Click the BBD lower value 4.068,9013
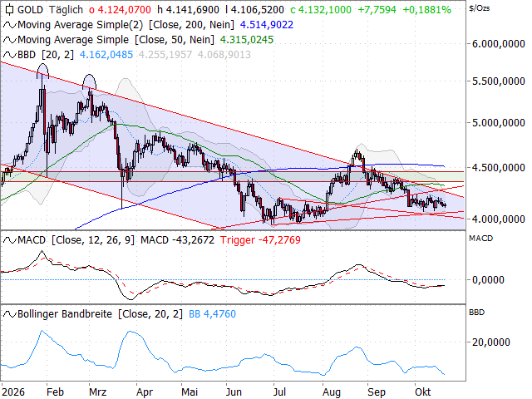 [x=224, y=55]
